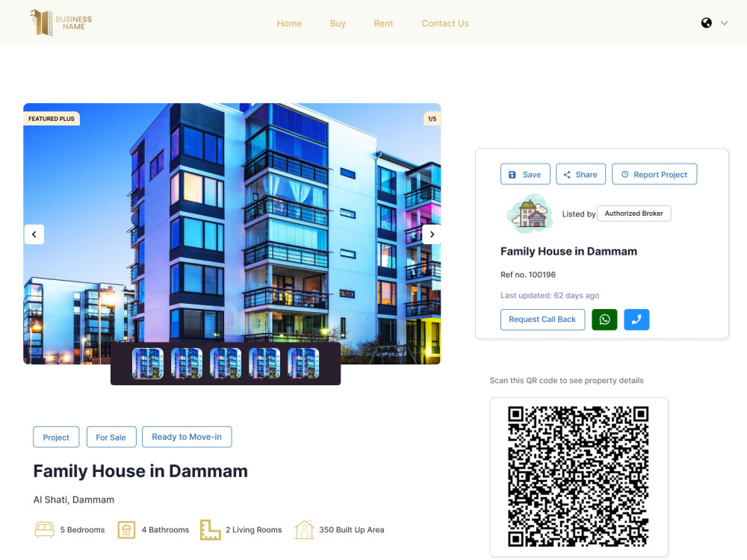Click the FEATURED PLUS badge
The width and height of the screenshot is (747, 560).
[52, 119]
